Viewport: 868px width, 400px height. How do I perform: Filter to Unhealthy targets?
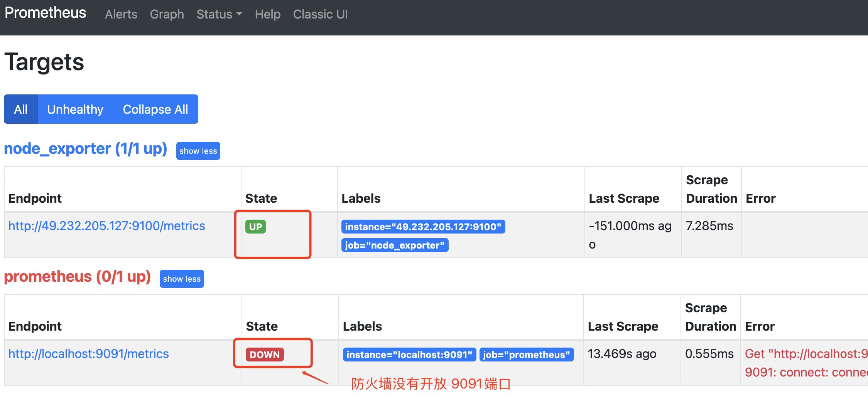[75, 109]
